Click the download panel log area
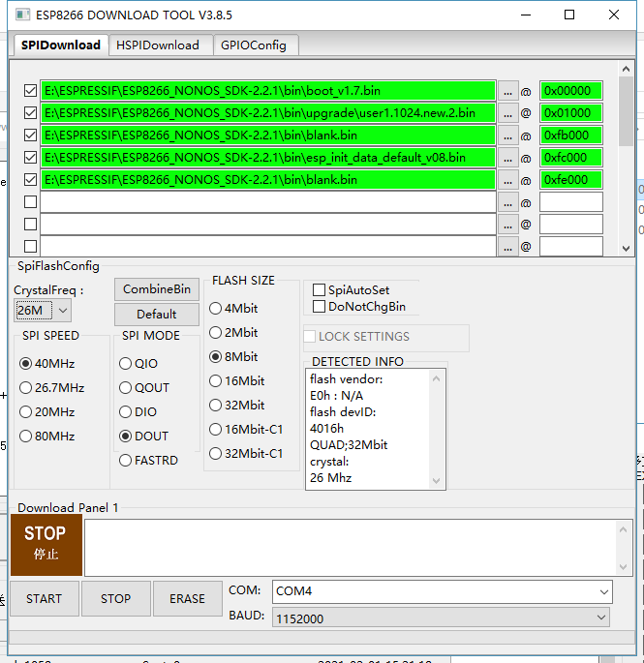Screen dimensions: 644x663 tap(351, 548)
